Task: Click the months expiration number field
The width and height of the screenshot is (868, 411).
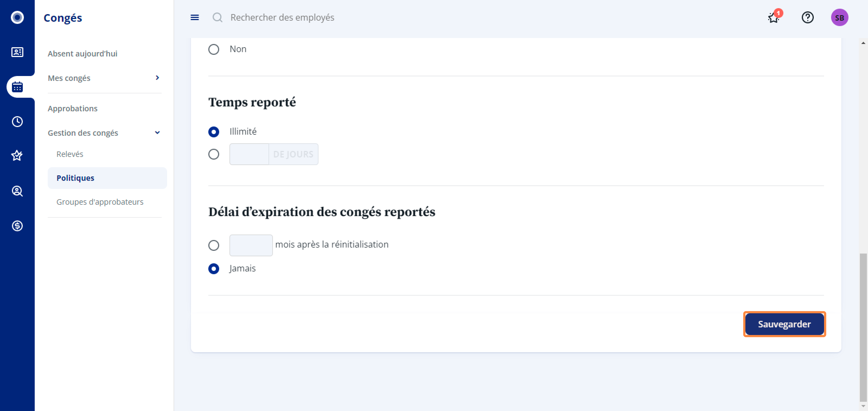Action: coord(251,245)
